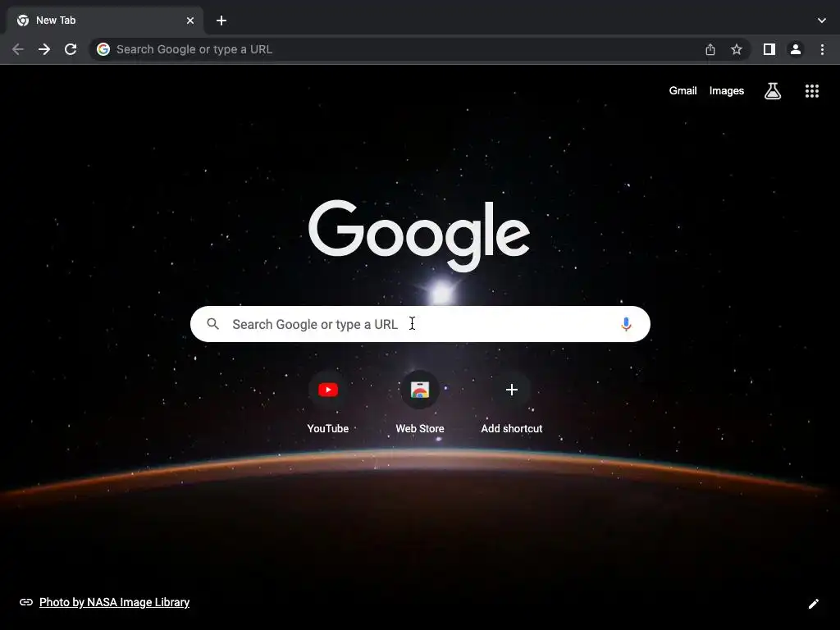Focus the Google search box

tap(420, 324)
